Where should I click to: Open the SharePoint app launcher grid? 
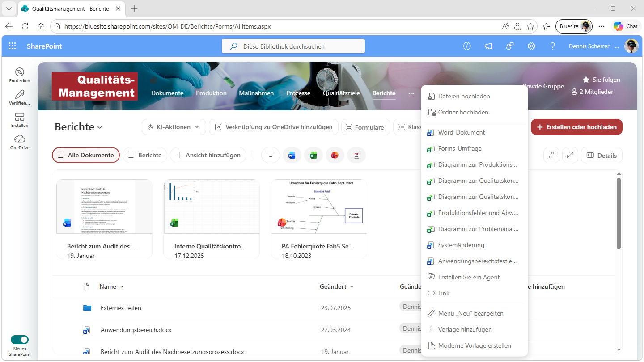pos(13,46)
